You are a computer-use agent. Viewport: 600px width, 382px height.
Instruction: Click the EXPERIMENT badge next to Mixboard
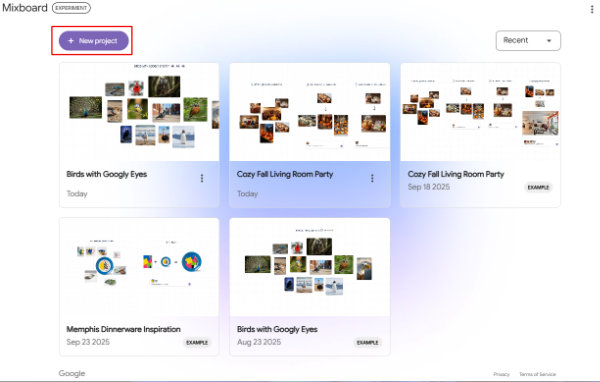[x=71, y=8]
